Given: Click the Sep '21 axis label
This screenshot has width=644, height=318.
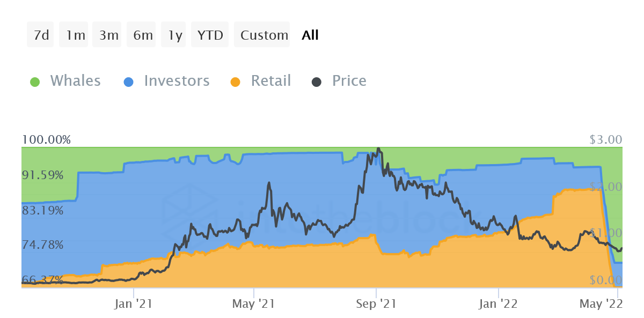Looking at the screenshot, I should pyautogui.click(x=376, y=304).
